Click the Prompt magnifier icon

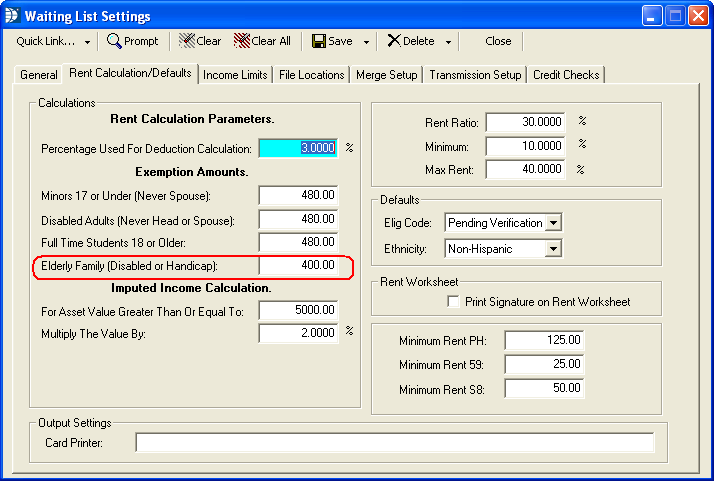[x=114, y=41]
